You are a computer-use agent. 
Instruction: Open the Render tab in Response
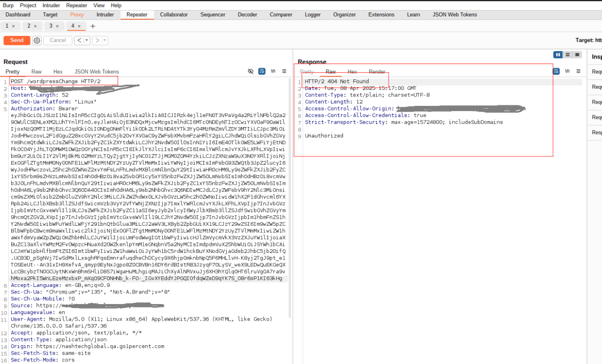click(x=377, y=72)
